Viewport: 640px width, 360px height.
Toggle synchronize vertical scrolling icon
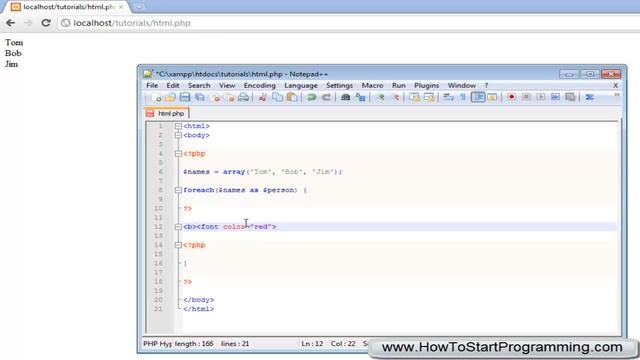(x=414, y=97)
